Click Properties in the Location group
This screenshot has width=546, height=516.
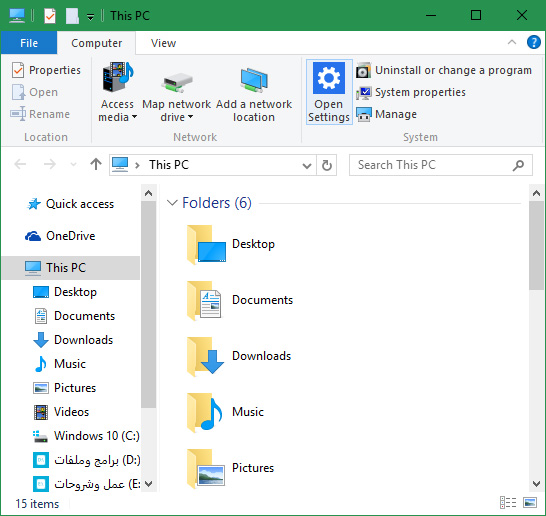click(46, 70)
